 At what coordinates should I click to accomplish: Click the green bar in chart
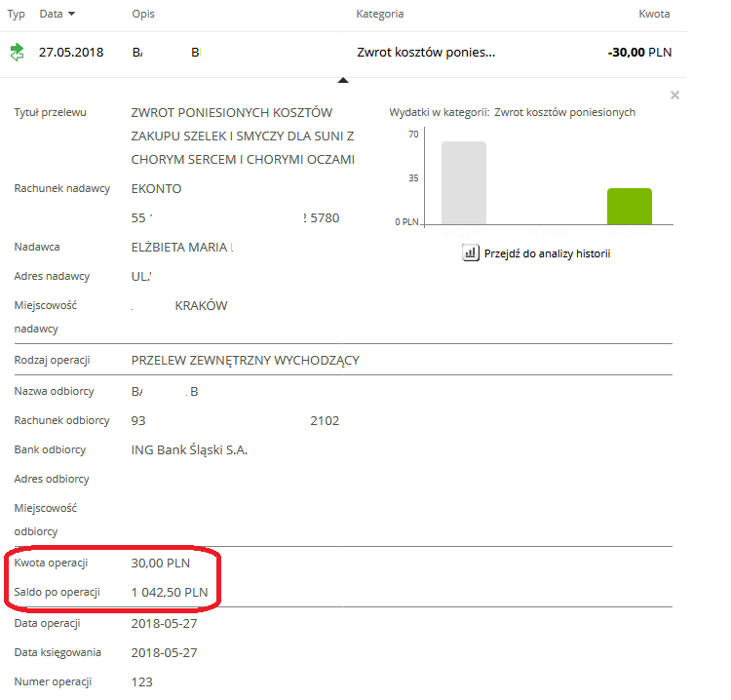(629, 206)
